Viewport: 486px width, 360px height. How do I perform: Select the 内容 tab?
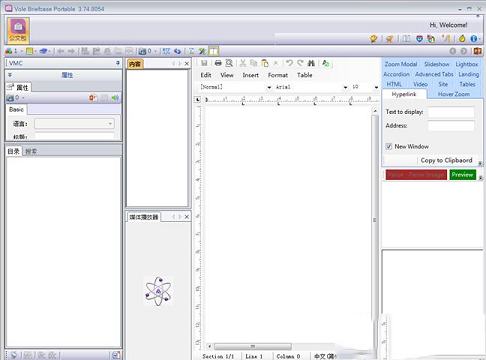pyautogui.click(x=135, y=64)
